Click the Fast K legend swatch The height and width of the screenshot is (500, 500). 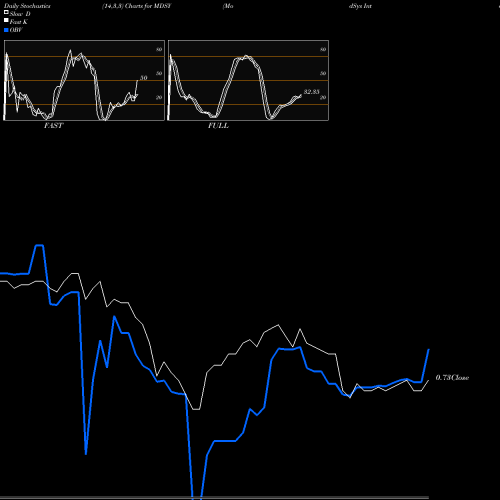[x=6, y=21]
